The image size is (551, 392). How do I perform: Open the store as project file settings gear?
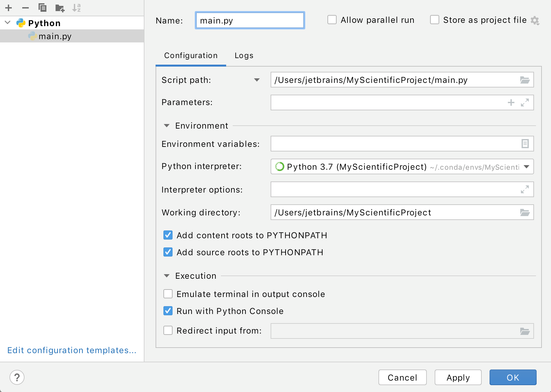(x=535, y=20)
